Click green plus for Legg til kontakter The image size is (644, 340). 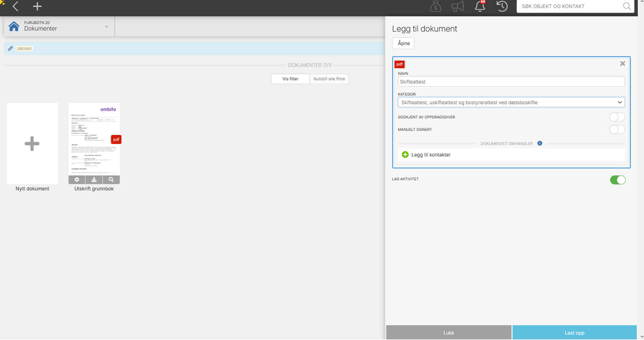tap(405, 155)
